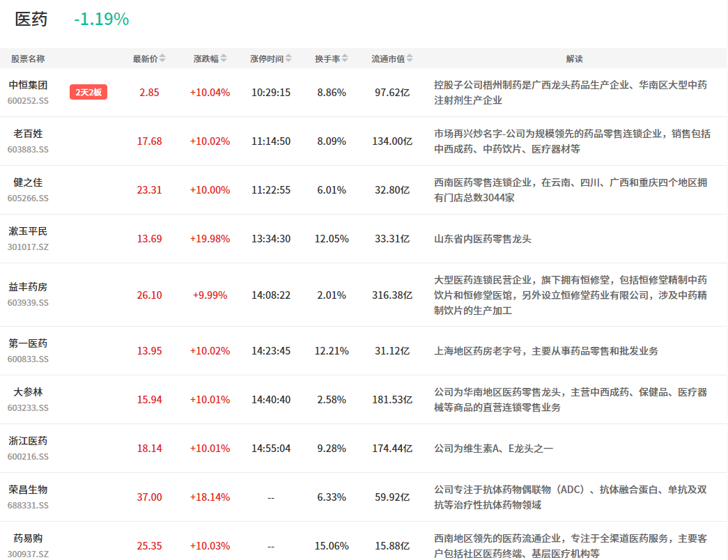Click 浙江医药 latest price 18.14
728x560 pixels.
point(149,449)
